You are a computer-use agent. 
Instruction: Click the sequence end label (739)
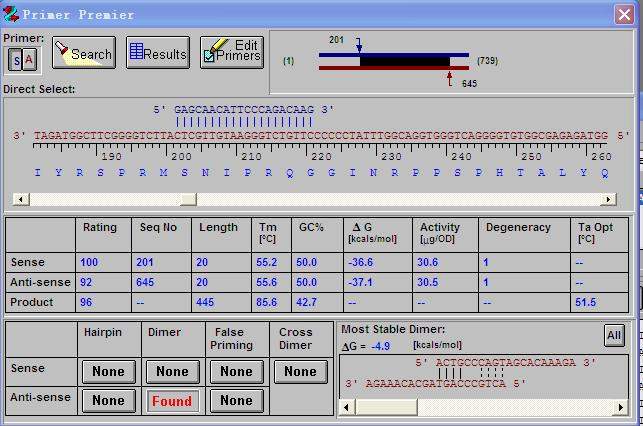(x=488, y=61)
